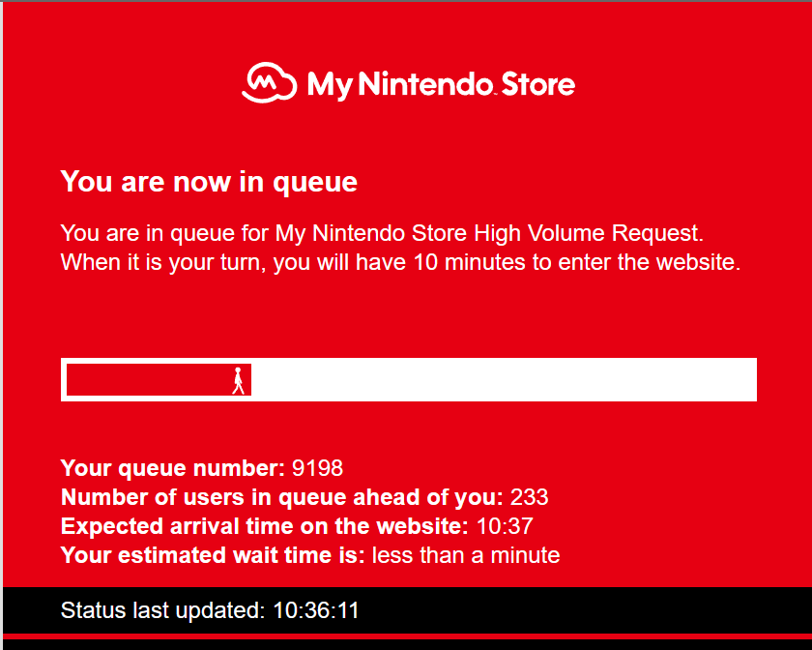Click the "Your queue number:" label
This screenshot has height=650, width=812.
tap(173, 468)
